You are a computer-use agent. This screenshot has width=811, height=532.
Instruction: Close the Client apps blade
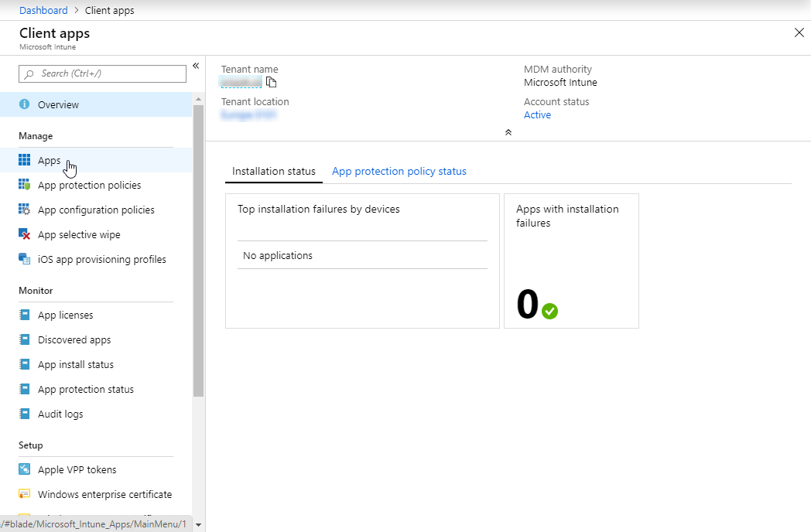pyautogui.click(x=799, y=32)
